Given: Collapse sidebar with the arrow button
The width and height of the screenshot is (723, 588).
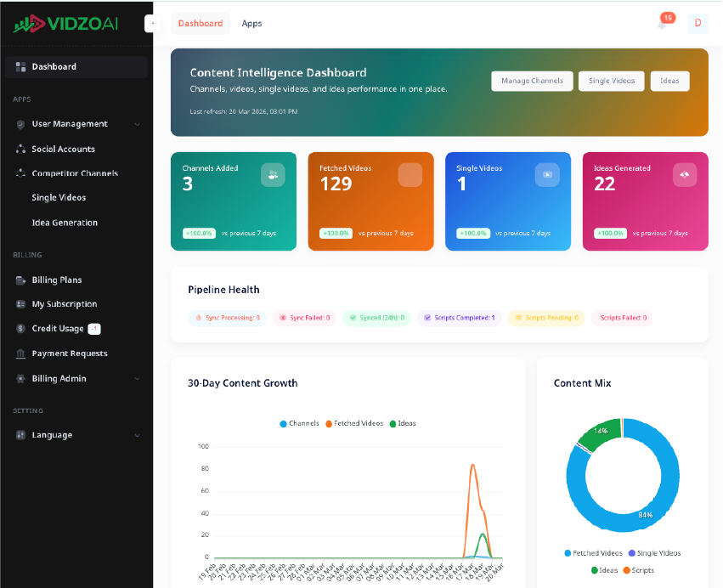Looking at the screenshot, I should click(153, 24).
